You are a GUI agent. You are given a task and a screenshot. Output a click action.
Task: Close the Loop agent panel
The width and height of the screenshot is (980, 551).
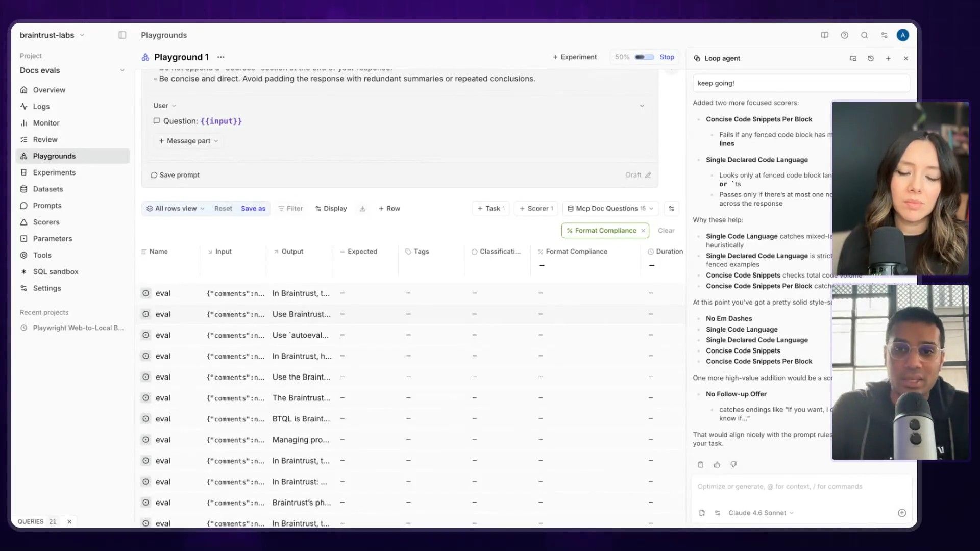906,58
